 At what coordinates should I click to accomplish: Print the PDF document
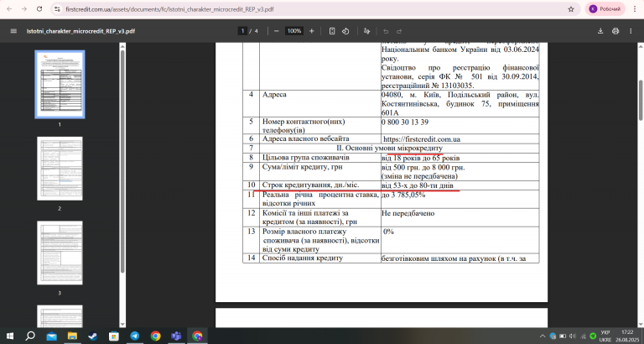click(x=615, y=31)
